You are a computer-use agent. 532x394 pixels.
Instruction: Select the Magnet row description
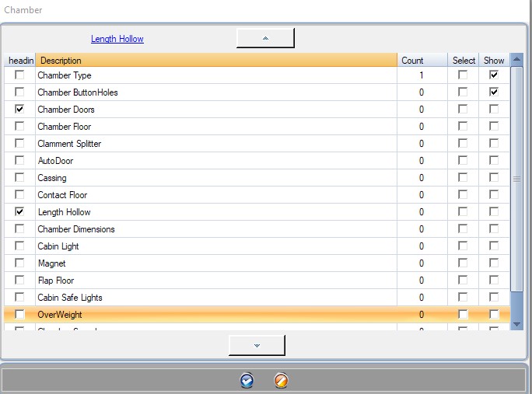pyautogui.click(x=52, y=263)
